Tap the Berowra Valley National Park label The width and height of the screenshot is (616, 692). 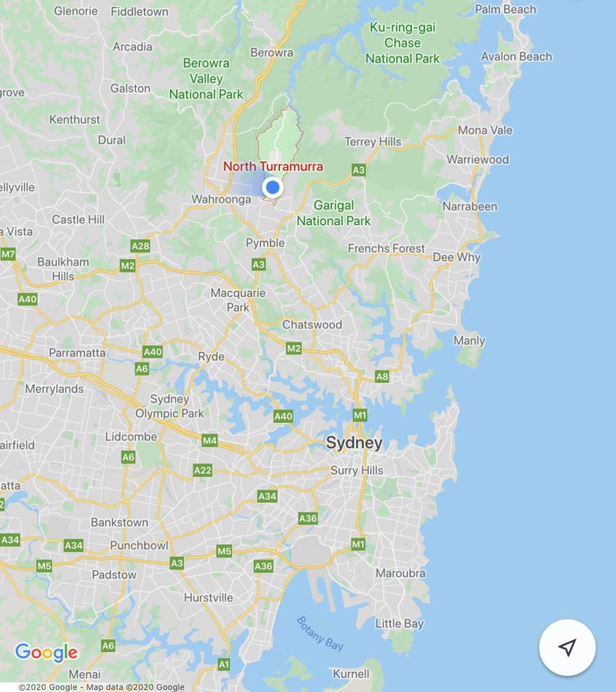(x=206, y=78)
